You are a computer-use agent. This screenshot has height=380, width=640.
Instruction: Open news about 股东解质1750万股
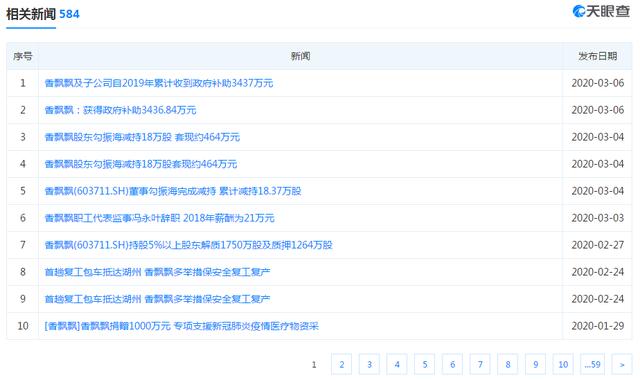[188, 245]
